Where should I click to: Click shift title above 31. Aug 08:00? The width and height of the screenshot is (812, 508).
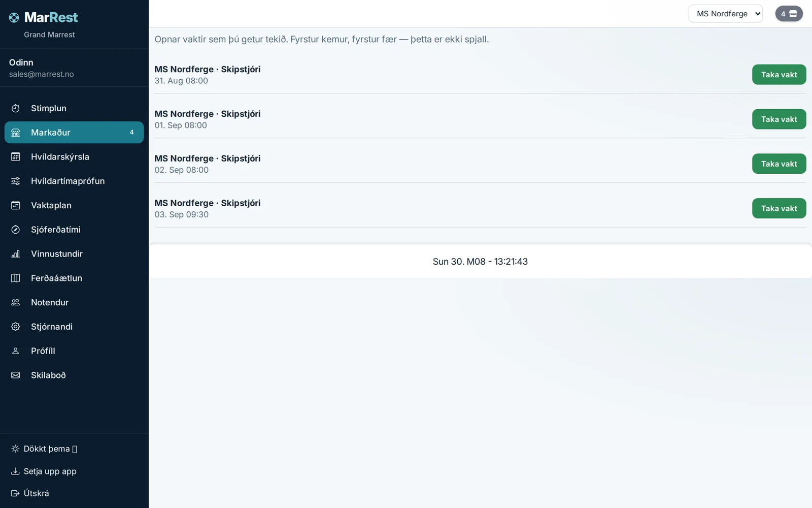[208, 69]
